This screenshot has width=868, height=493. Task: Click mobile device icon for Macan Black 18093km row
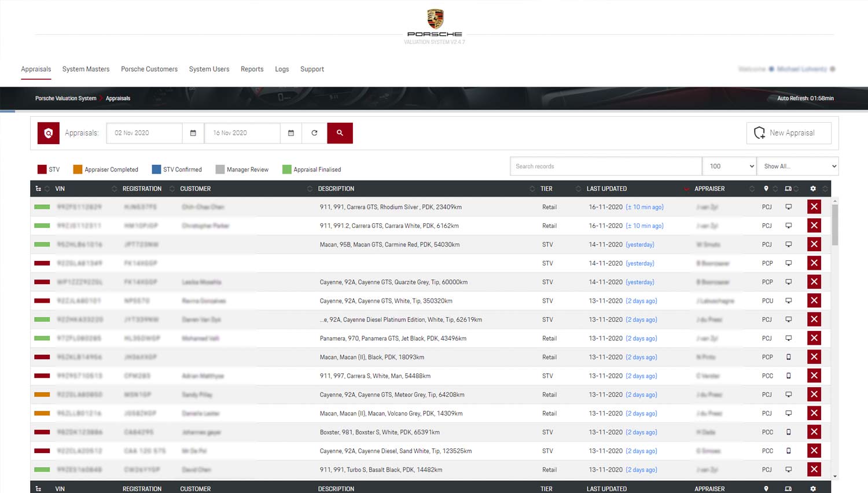click(788, 357)
